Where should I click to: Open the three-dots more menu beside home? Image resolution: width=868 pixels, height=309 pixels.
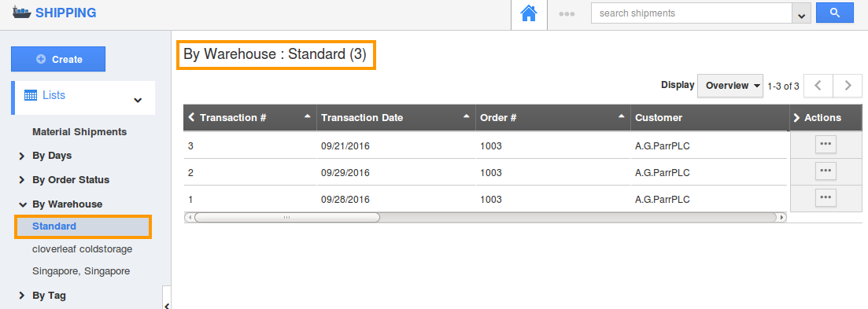pyautogui.click(x=567, y=14)
